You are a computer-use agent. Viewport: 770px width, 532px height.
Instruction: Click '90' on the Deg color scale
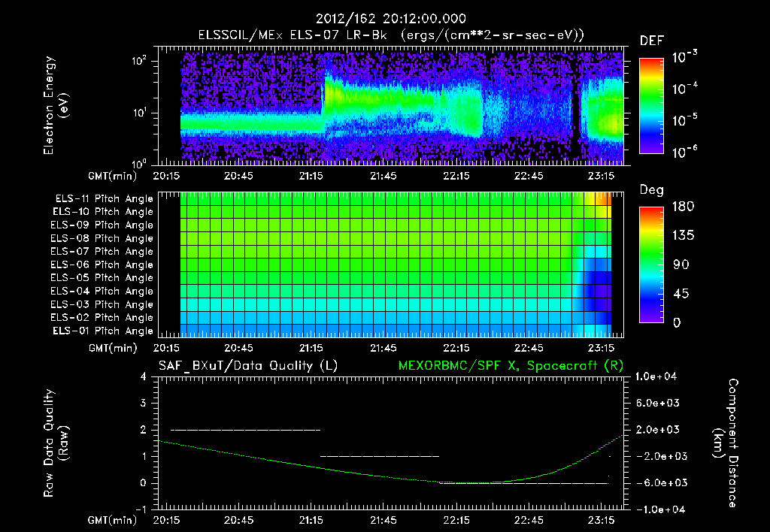[681, 265]
